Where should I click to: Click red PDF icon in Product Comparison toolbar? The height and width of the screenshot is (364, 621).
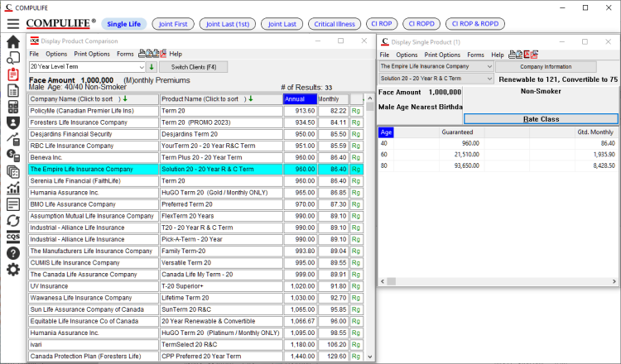(163, 54)
